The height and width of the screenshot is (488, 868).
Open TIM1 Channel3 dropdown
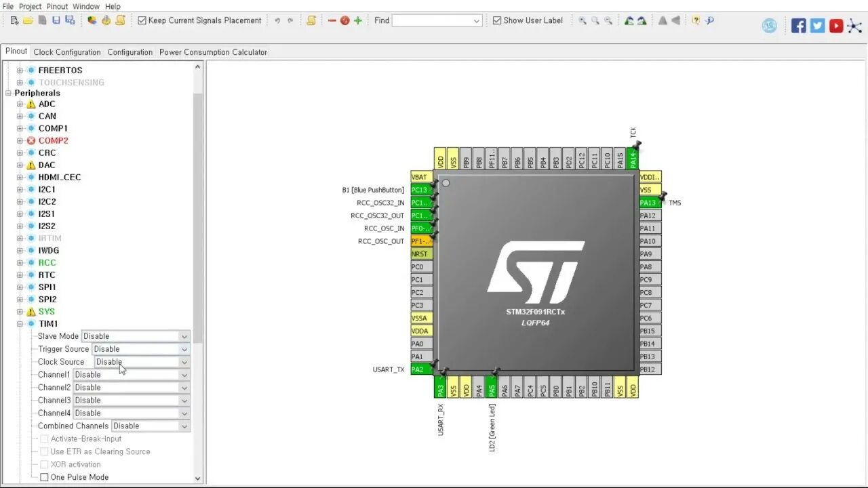[132, 401]
